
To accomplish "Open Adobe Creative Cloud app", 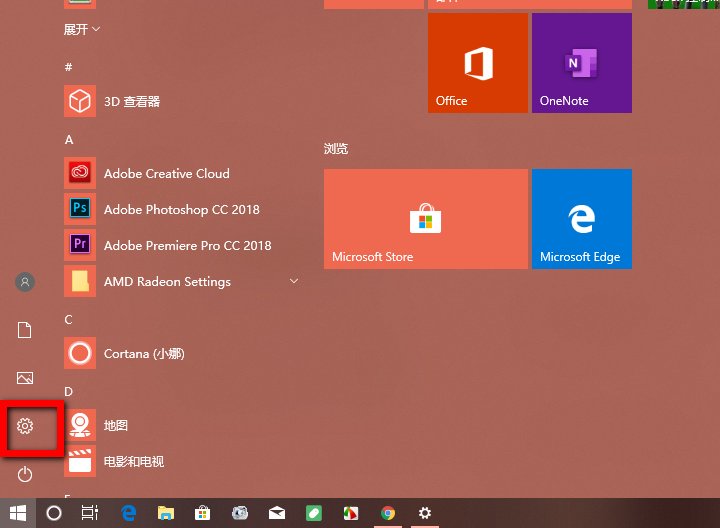I will [x=166, y=174].
